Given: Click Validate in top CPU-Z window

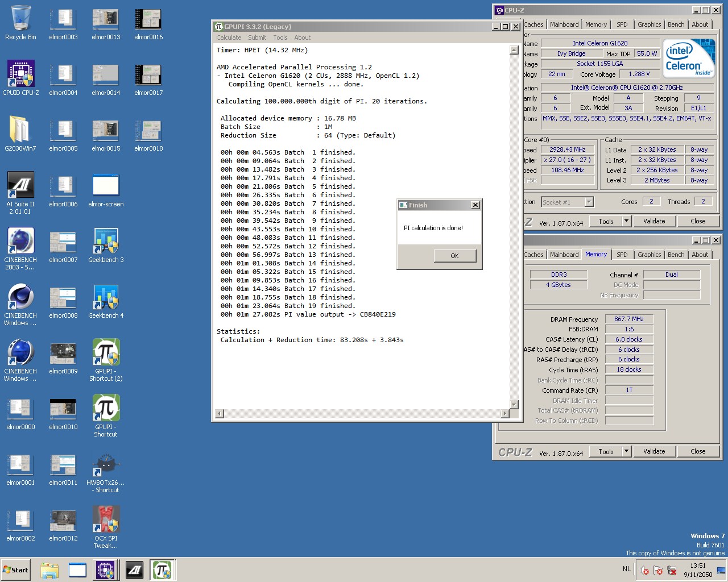Looking at the screenshot, I should (x=654, y=221).
